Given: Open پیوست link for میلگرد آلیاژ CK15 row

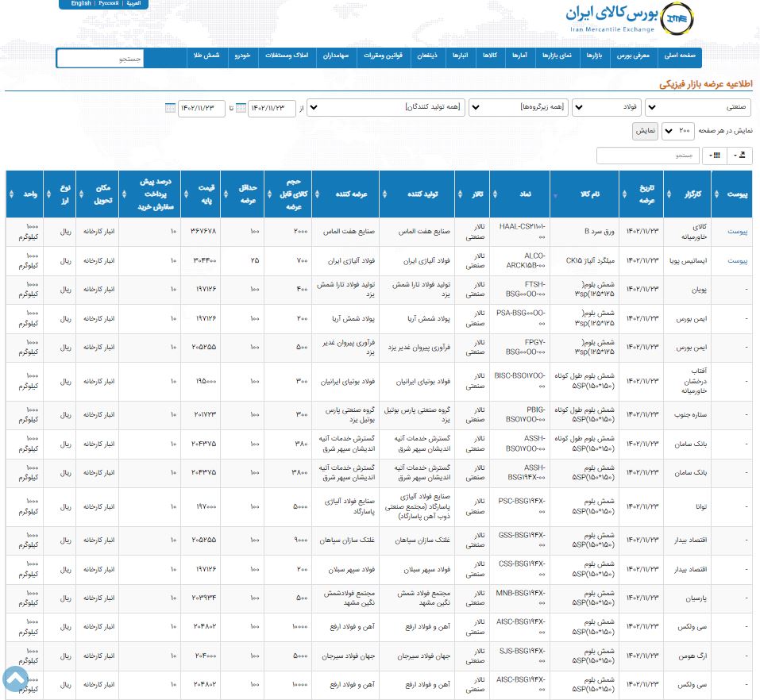Looking at the screenshot, I should pyautogui.click(x=737, y=260).
